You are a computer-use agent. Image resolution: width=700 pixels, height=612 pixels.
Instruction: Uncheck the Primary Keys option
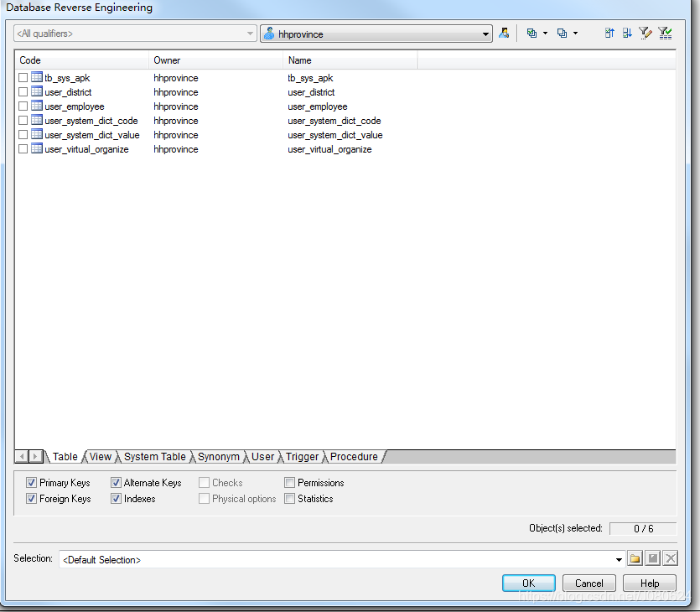tap(31, 483)
